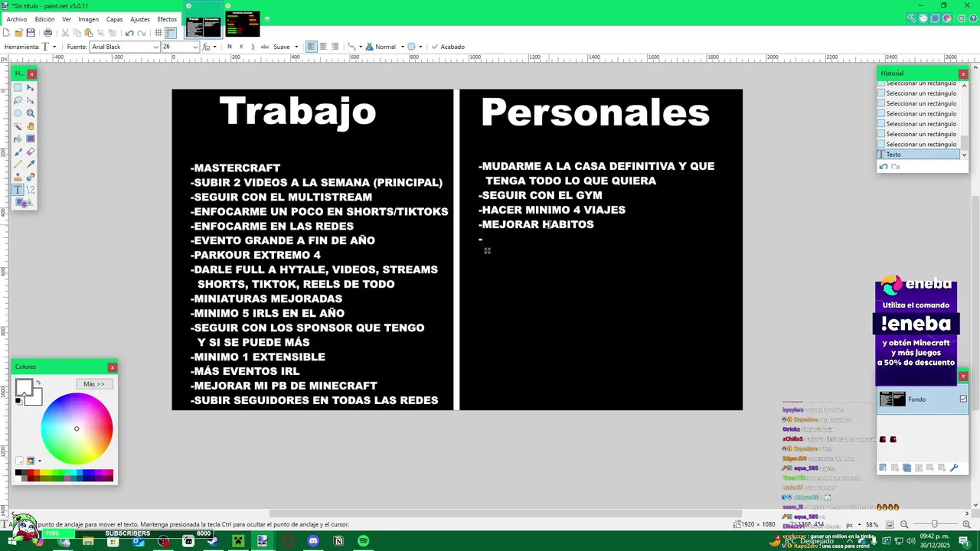This screenshot has height=551, width=980.
Task: Toggle underline text formatting
Action: [x=253, y=47]
